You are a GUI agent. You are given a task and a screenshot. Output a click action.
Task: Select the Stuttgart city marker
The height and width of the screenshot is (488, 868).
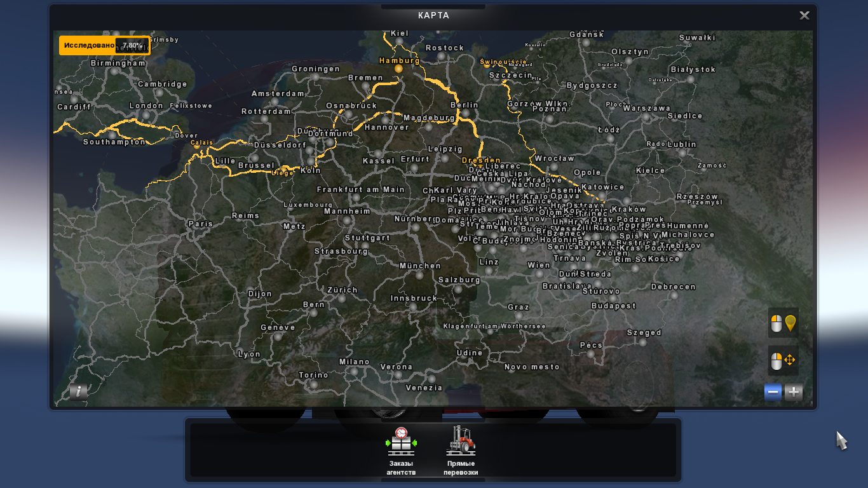click(x=365, y=247)
